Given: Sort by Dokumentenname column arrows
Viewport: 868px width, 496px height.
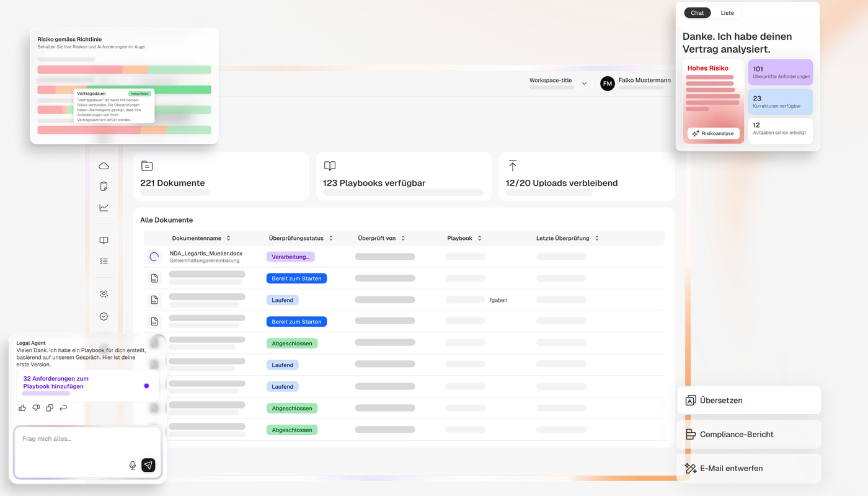Looking at the screenshot, I should (228, 238).
